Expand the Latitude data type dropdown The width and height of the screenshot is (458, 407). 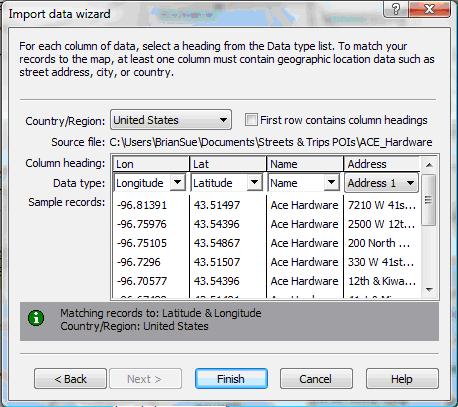(x=254, y=183)
